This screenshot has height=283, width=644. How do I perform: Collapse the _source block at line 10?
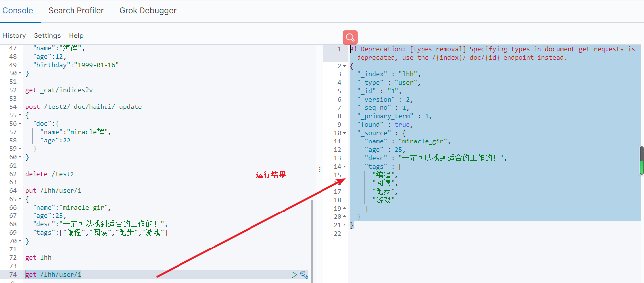tap(344, 133)
